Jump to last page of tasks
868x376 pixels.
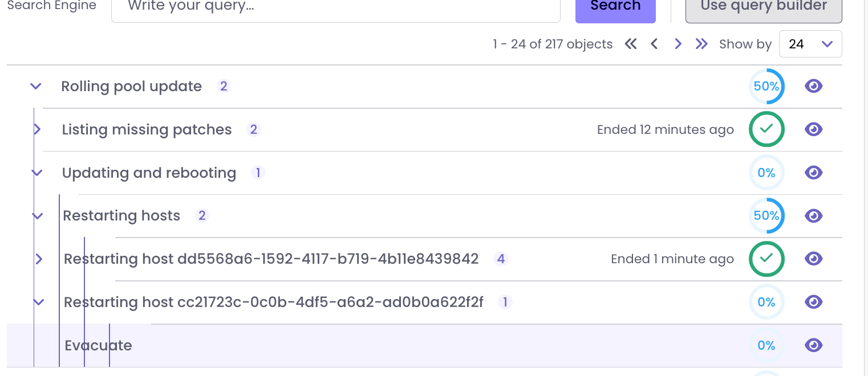point(701,43)
